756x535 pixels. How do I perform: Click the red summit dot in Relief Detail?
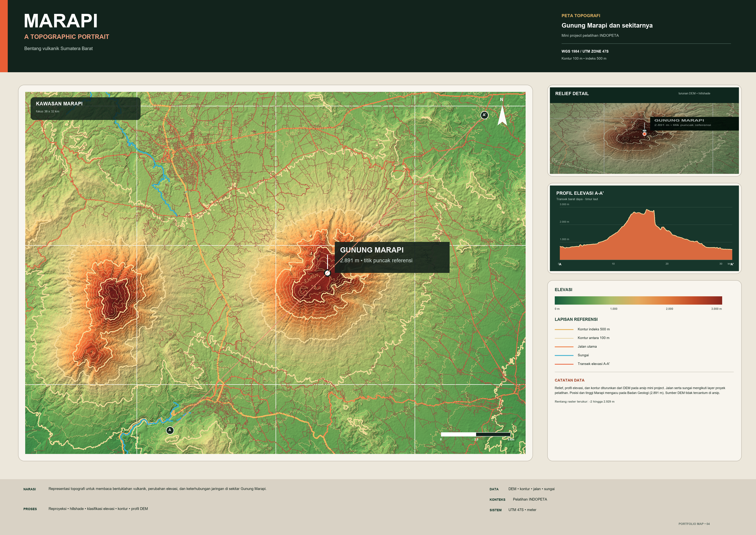tap(644, 134)
